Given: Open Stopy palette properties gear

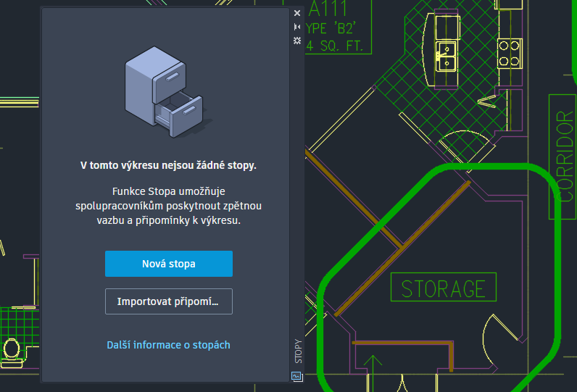Looking at the screenshot, I should [x=297, y=41].
